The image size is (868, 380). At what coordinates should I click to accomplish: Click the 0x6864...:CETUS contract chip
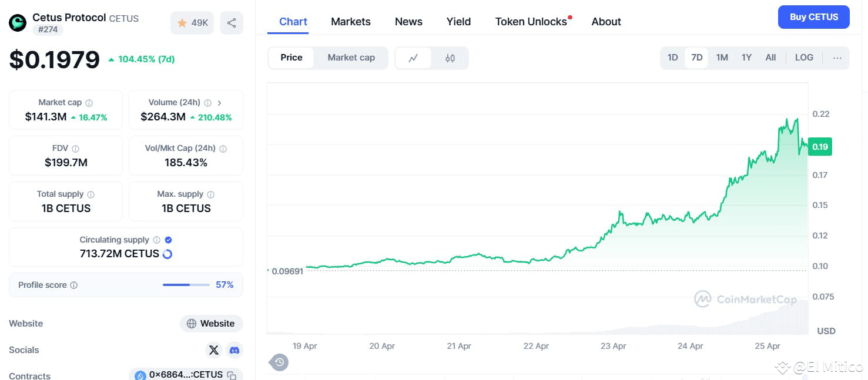pos(186,375)
